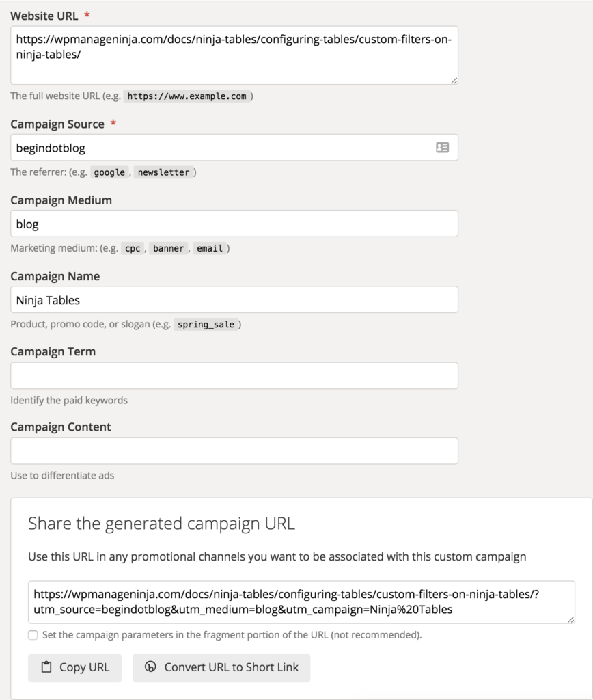Click the Campaign Source field containing begindotblog

[234, 148]
